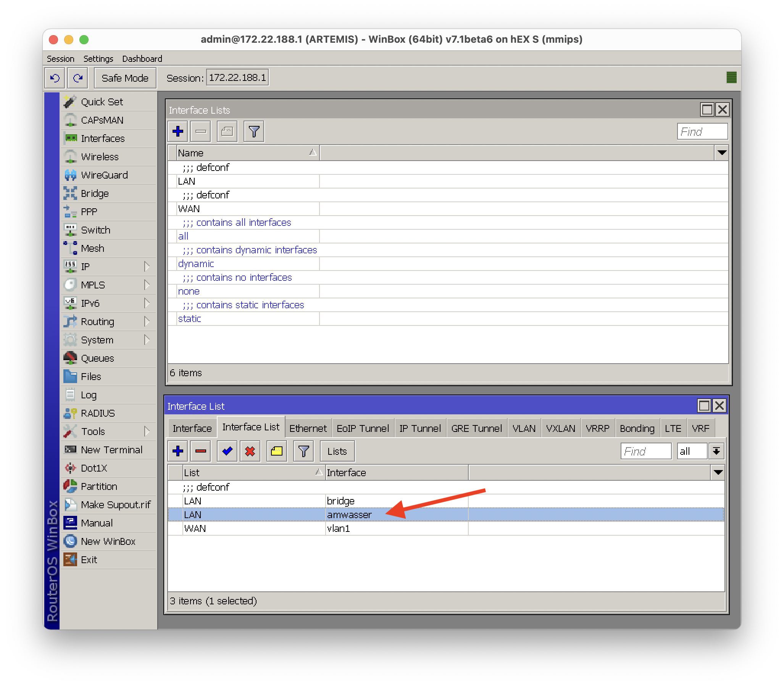
Task: Click the red X disable icon
Action: [250, 451]
